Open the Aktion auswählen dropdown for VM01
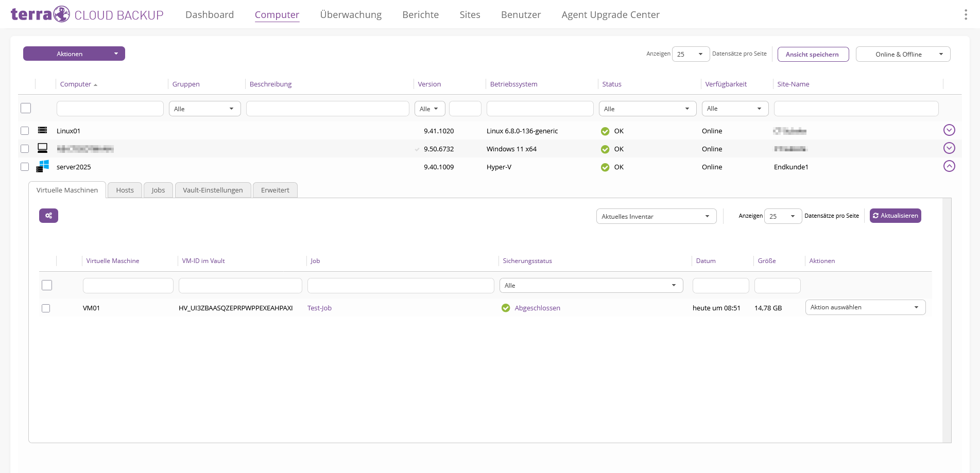Screen dimensions: 980x473 865,307
